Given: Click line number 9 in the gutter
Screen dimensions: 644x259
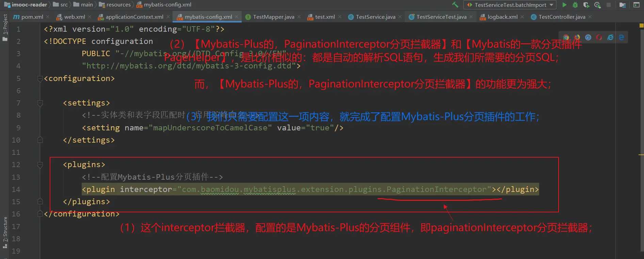Looking at the screenshot, I should (18, 128).
